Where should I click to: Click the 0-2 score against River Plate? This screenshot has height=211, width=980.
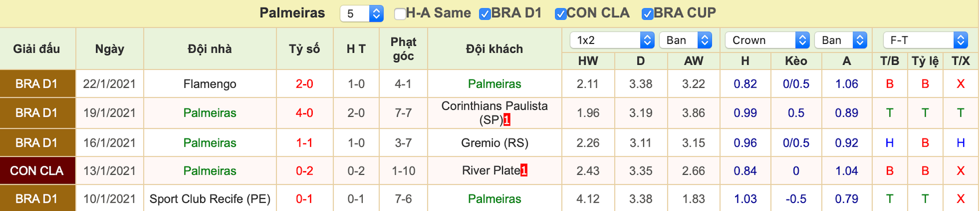tap(304, 171)
